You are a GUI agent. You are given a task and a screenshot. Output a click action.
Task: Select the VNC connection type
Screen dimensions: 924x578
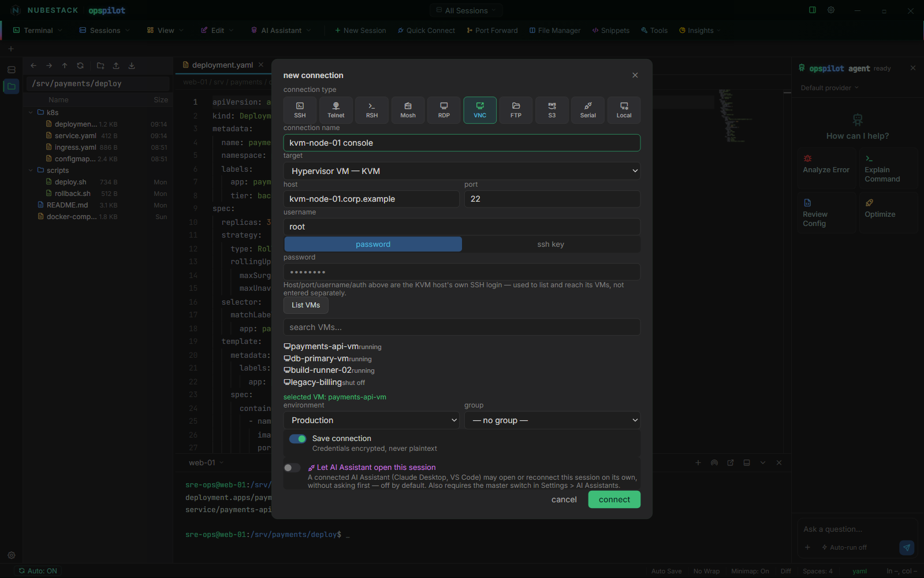(x=480, y=110)
